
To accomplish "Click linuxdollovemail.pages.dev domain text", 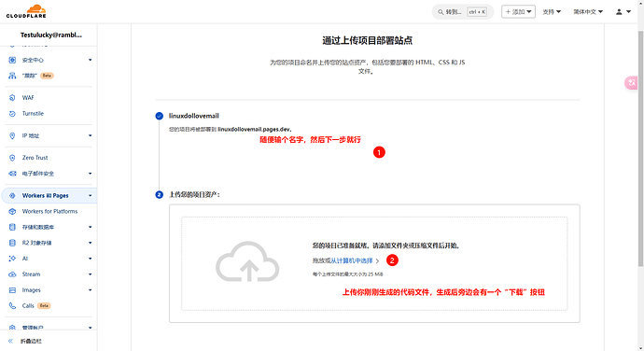I will [254, 130].
